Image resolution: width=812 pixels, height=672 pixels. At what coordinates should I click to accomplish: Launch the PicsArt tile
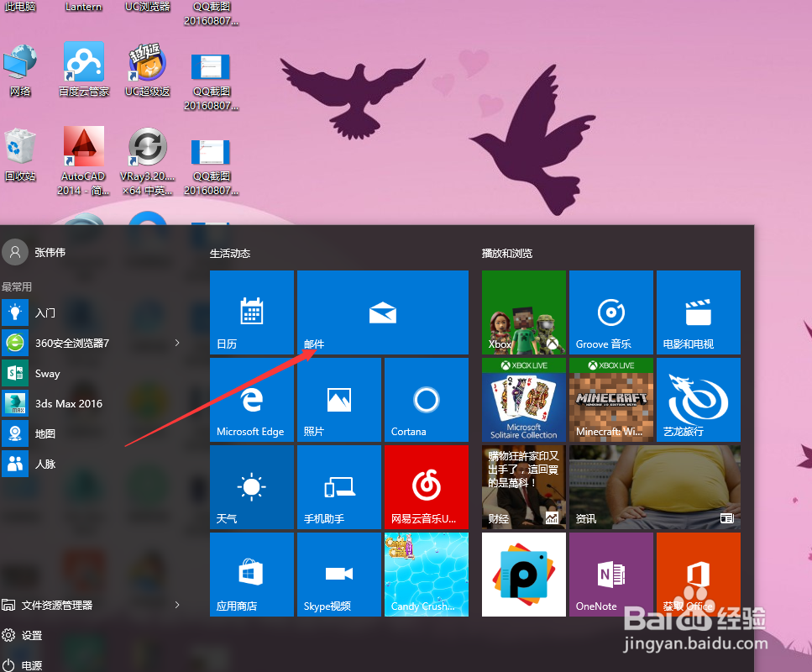pos(523,574)
